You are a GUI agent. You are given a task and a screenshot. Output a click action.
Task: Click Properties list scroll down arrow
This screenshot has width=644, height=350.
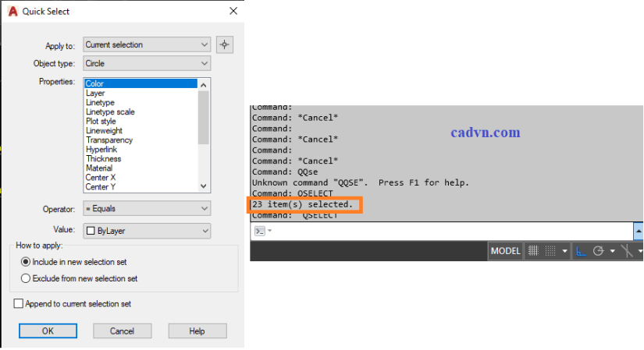click(203, 186)
